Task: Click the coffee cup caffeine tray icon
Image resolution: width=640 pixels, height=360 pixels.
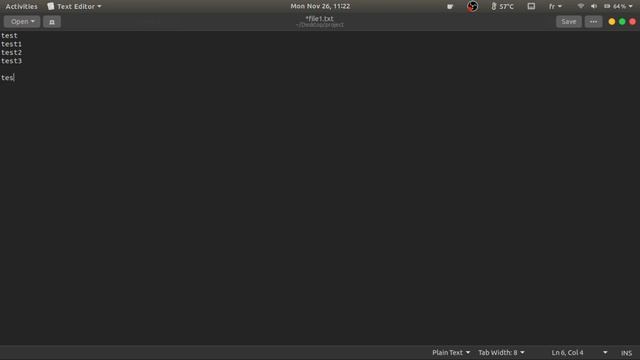Action: coord(450,7)
